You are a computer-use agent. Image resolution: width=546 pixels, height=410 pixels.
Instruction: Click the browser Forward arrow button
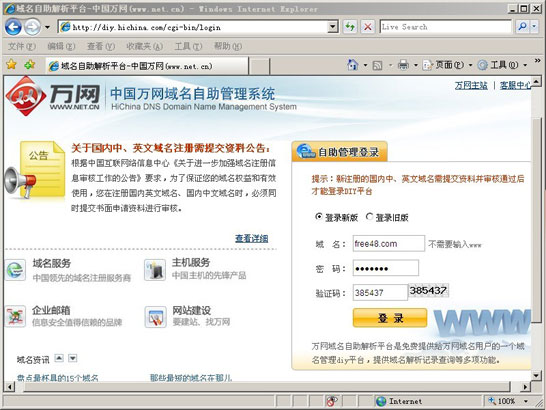[x=32, y=27]
